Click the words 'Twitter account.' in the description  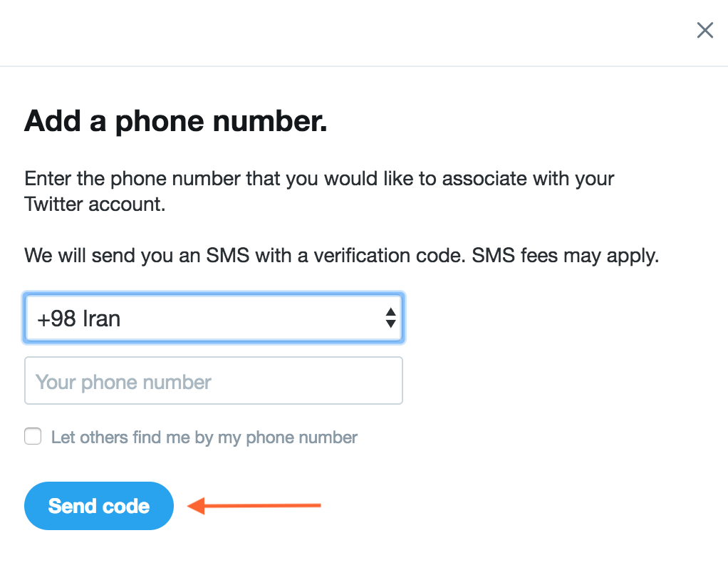click(x=95, y=204)
